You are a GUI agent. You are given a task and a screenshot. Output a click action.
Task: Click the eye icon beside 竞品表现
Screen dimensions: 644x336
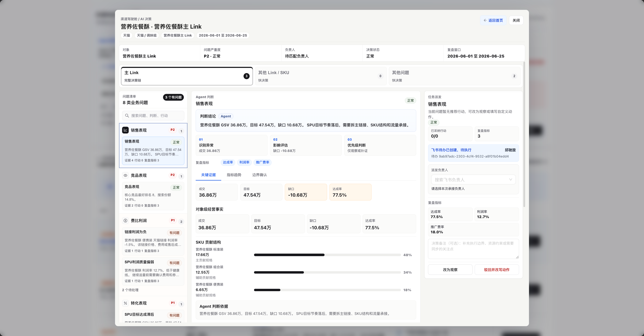125,175
